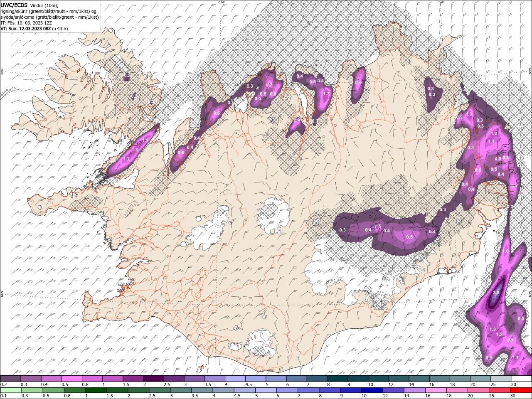532x399 pixels.
Task: Click the bright red lower swatch labeled 30
Action: 521,390
